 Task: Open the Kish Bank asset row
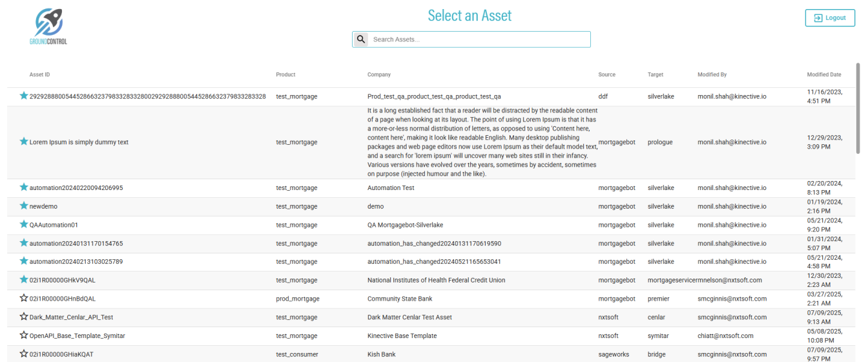pos(381,354)
